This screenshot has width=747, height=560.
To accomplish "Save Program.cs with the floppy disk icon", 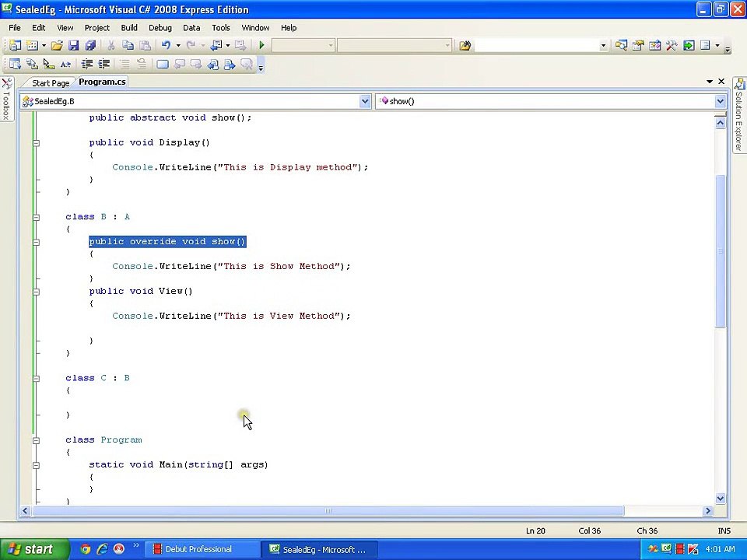I will pyautogui.click(x=73, y=45).
